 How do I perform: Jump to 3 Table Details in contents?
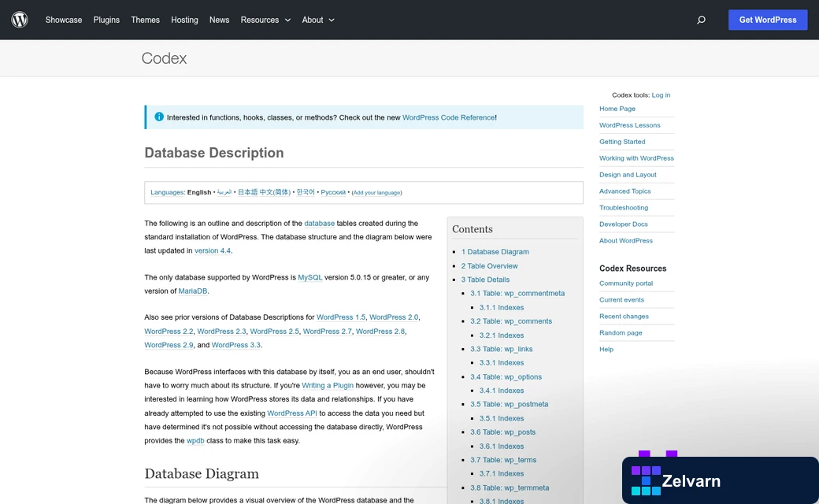coord(485,280)
